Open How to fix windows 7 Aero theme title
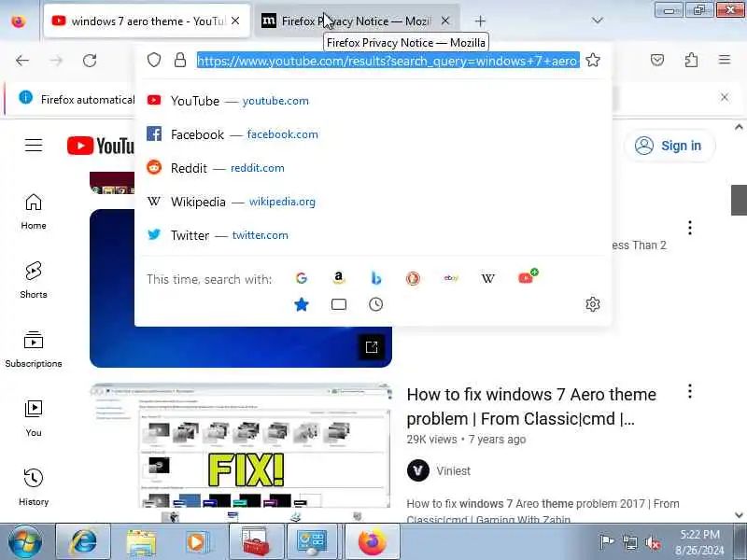747x560 pixels. click(531, 407)
